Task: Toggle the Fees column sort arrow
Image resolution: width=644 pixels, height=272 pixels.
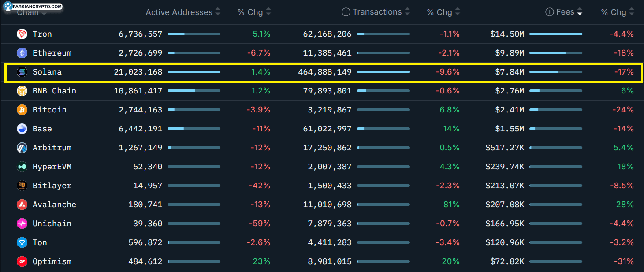Action: pyautogui.click(x=580, y=12)
